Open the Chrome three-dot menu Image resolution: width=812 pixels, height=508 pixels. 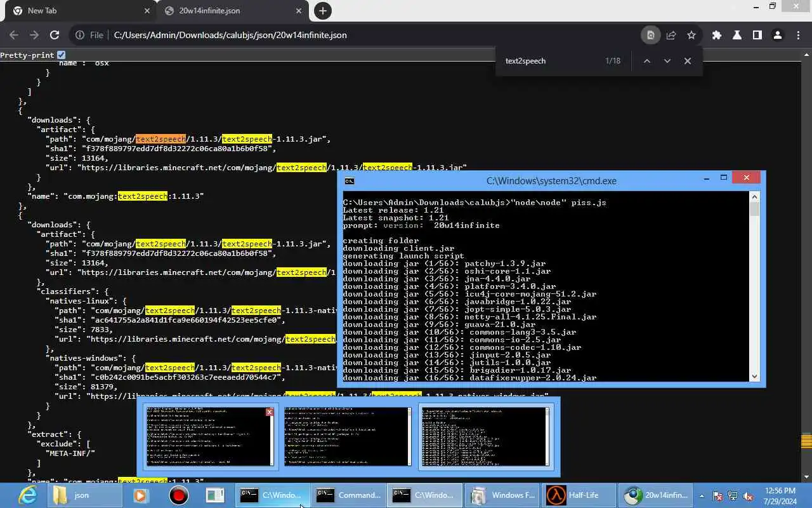pos(798,35)
